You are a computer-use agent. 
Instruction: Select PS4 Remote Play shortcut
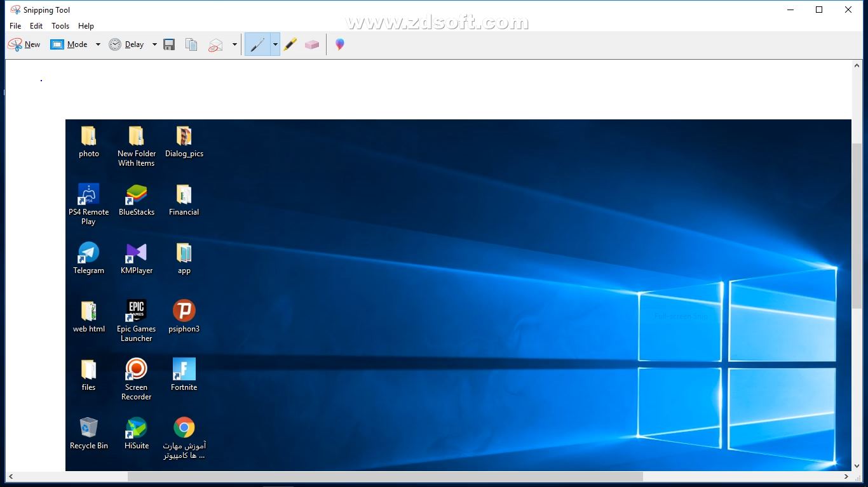[89, 204]
